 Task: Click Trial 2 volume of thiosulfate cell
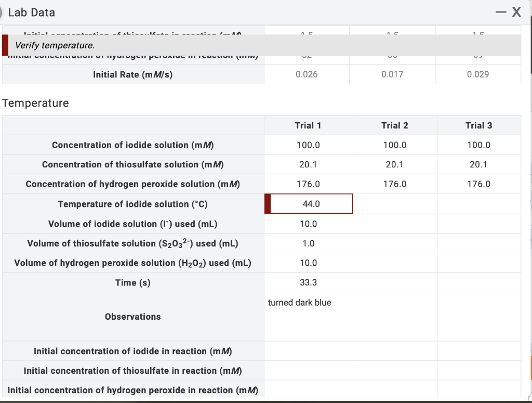(x=395, y=243)
